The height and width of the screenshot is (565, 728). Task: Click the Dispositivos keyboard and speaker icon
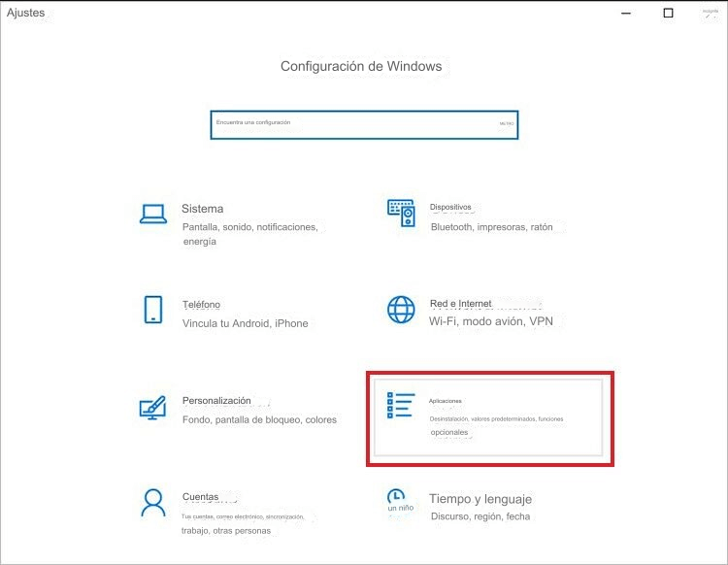click(x=401, y=213)
